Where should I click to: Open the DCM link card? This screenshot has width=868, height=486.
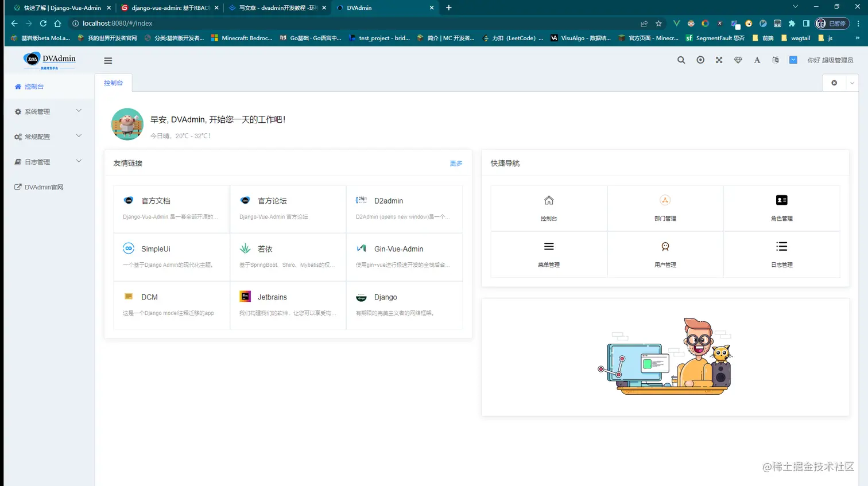[x=172, y=305]
